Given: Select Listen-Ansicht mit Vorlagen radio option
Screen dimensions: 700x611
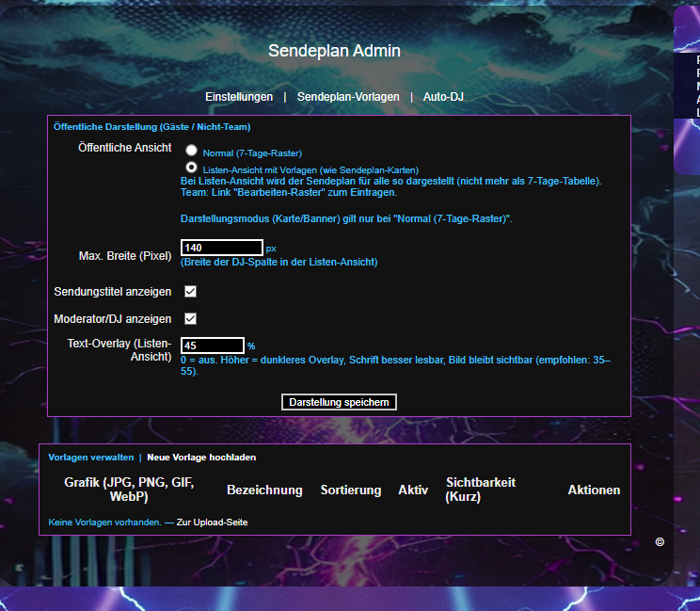Looking at the screenshot, I should [x=192, y=167].
